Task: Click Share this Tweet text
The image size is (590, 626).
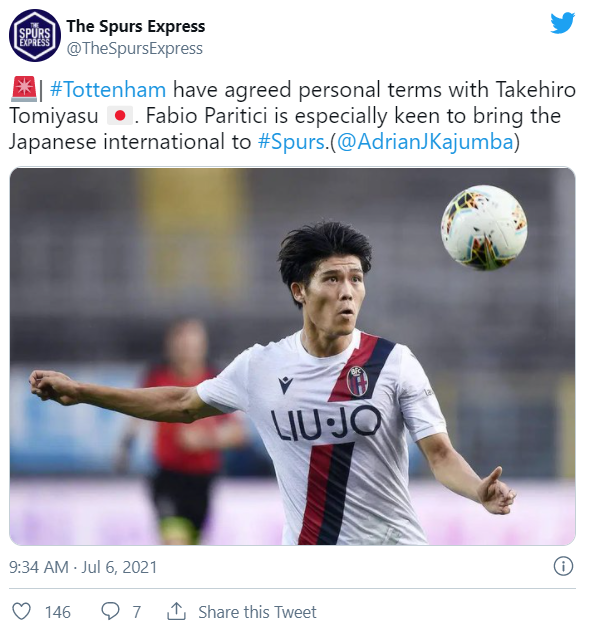Action: coord(257,612)
